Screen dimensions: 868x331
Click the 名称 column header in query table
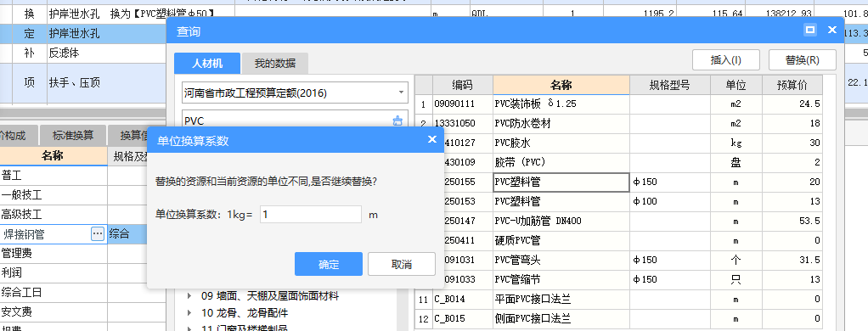pyautogui.click(x=561, y=85)
